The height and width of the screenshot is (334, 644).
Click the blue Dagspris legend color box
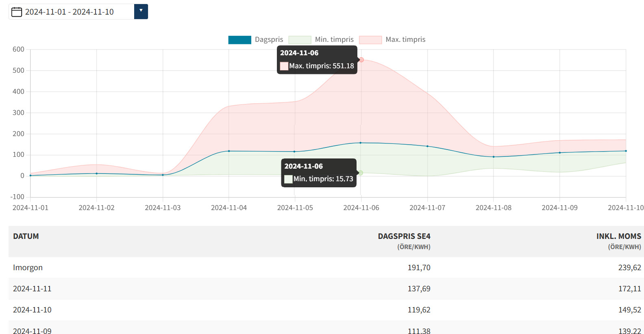click(239, 40)
